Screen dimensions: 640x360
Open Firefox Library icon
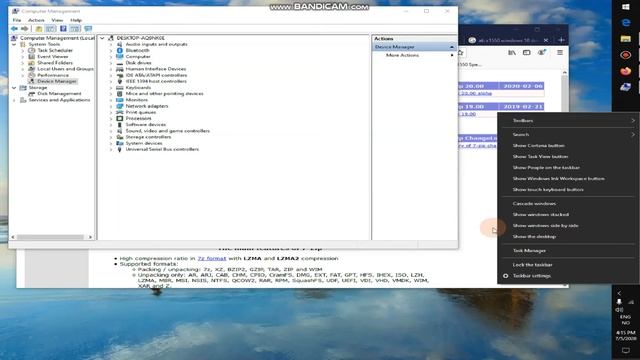[512, 53]
